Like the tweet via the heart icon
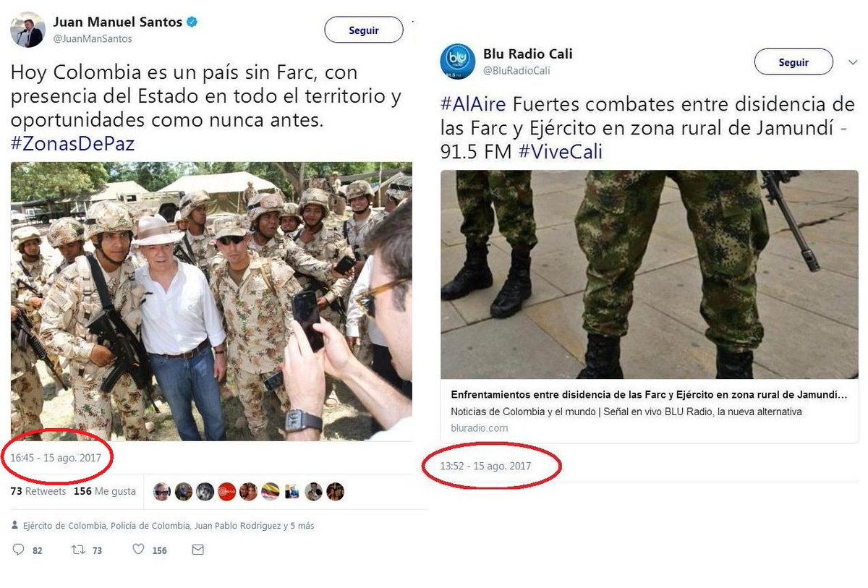The width and height of the screenshot is (868, 588). [138, 550]
